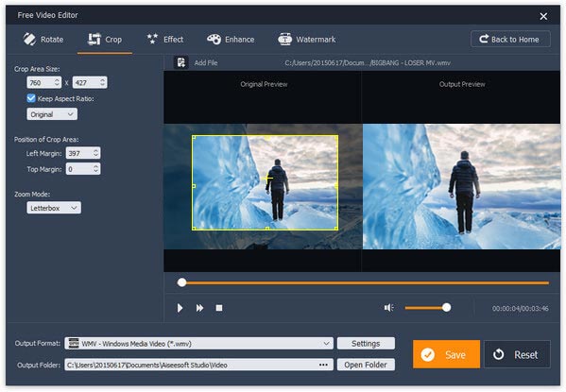Click the Position of Crop Area label
Viewport: 566px width, 392px height.
(46, 140)
